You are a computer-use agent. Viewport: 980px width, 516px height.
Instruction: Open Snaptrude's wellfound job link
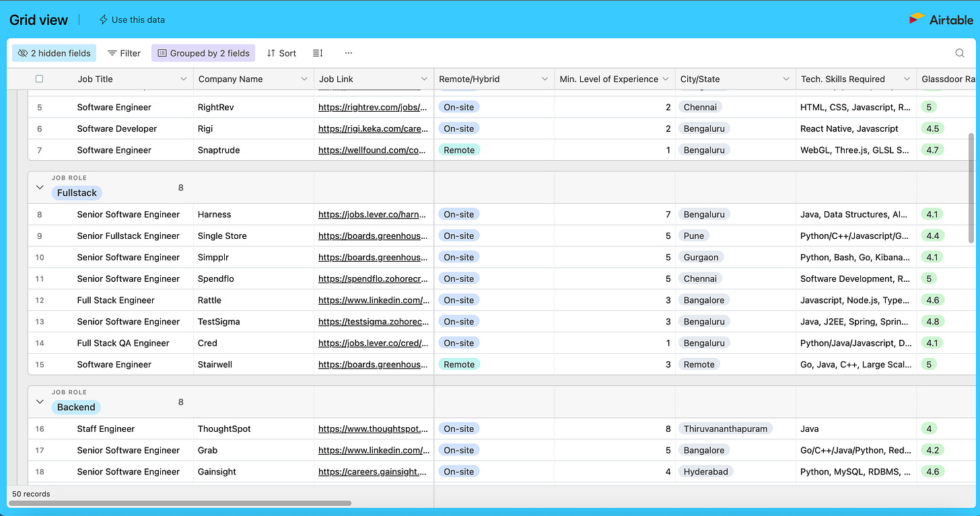click(373, 150)
